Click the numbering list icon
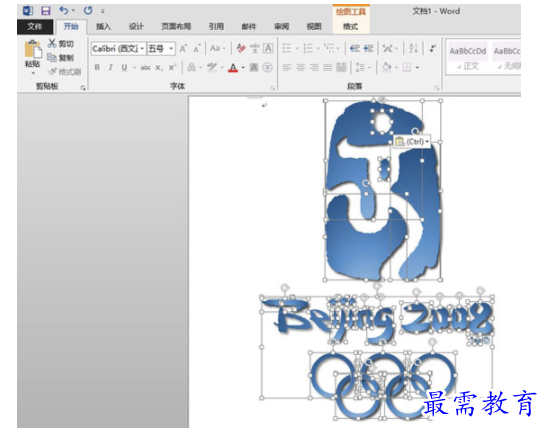The image size is (545, 435). pyautogui.click(x=308, y=48)
